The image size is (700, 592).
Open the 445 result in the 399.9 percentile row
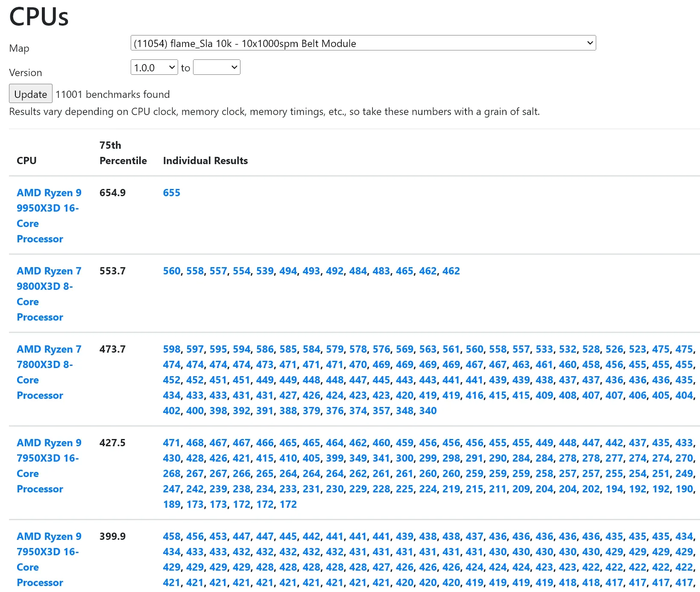(288, 536)
